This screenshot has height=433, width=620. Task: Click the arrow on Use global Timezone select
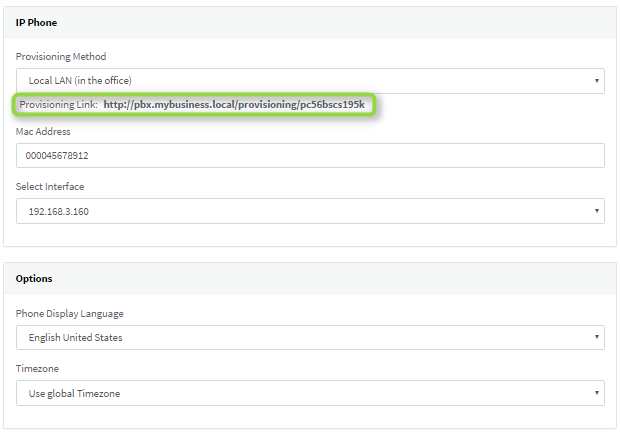coord(597,393)
